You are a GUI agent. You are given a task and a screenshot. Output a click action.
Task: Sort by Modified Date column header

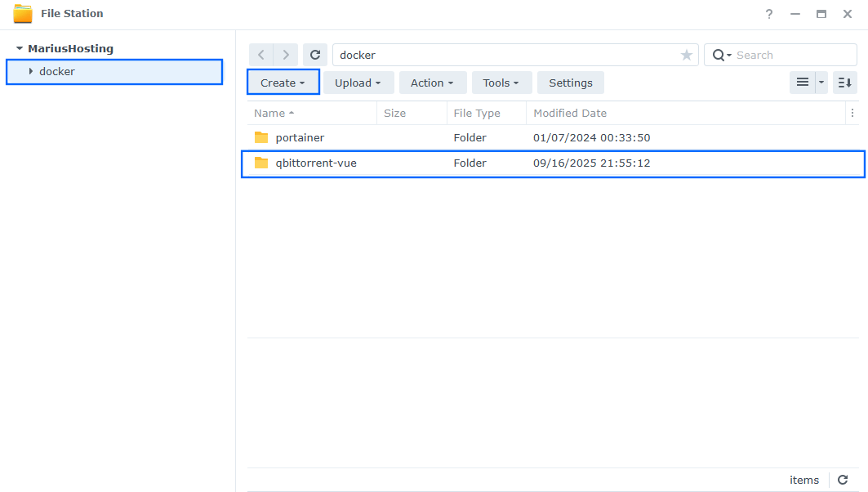pos(685,113)
